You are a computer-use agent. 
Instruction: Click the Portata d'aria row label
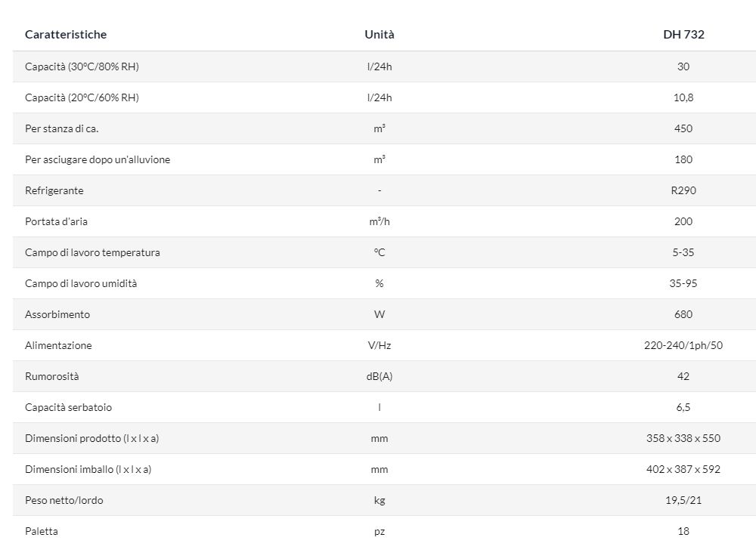coord(57,221)
